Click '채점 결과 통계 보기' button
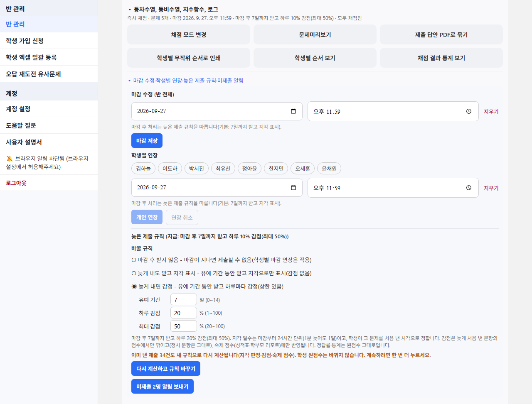The image size is (532, 404). click(x=441, y=58)
